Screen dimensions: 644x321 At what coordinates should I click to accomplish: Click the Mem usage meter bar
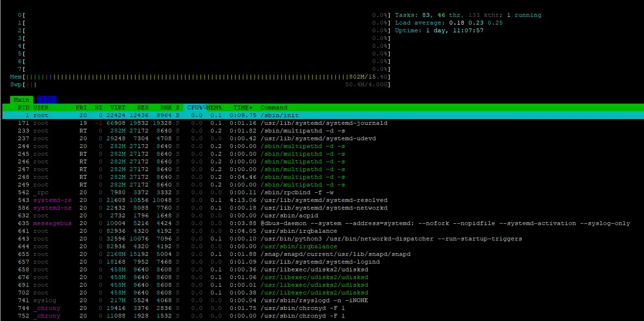pos(200,77)
